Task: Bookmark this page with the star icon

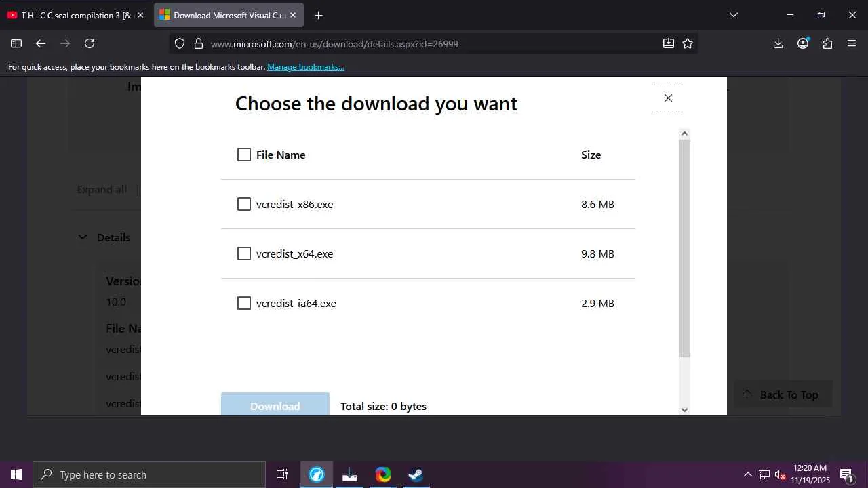Action: click(688, 43)
